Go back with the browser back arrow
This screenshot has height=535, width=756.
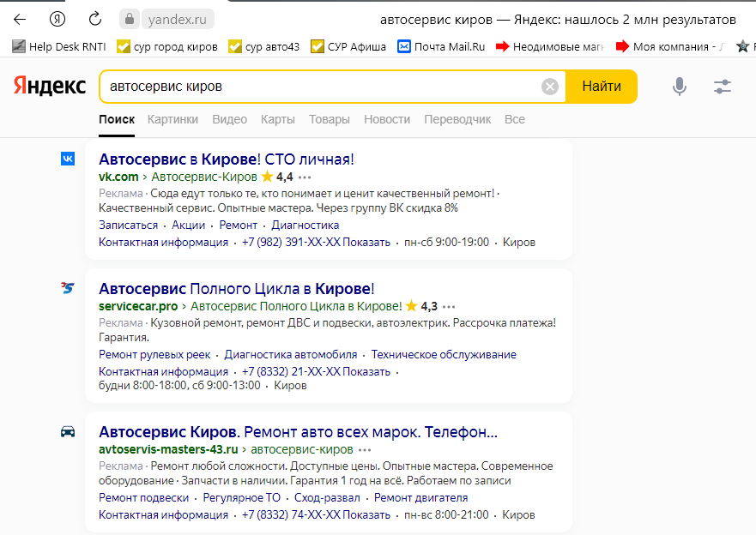coord(20,19)
